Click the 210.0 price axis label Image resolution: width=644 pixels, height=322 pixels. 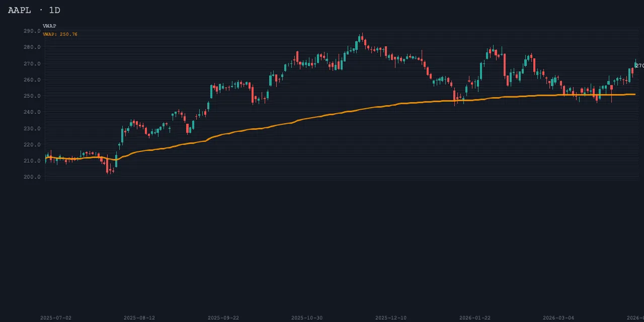pos(32,161)
